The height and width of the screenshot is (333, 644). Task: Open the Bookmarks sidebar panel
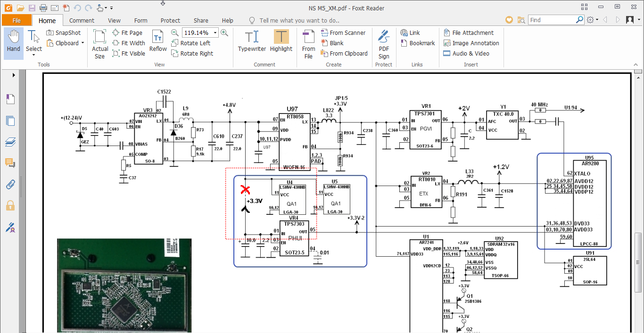(x=10, y=99)
